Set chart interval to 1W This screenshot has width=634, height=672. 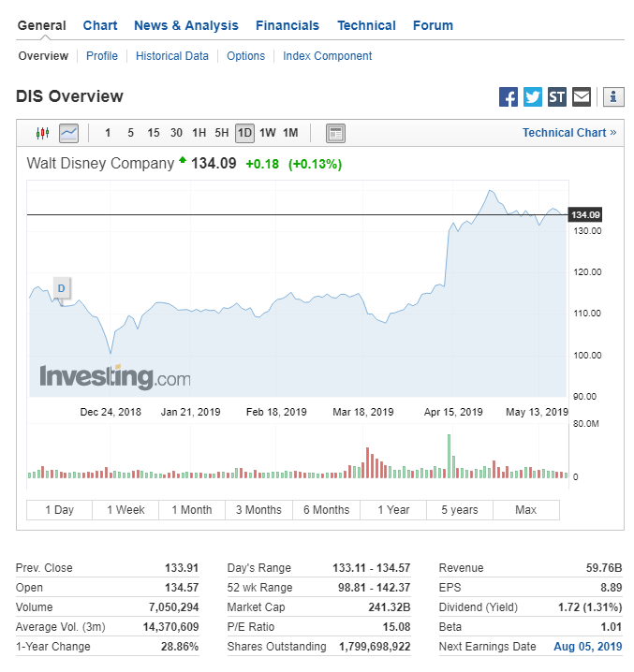(268, 133)
